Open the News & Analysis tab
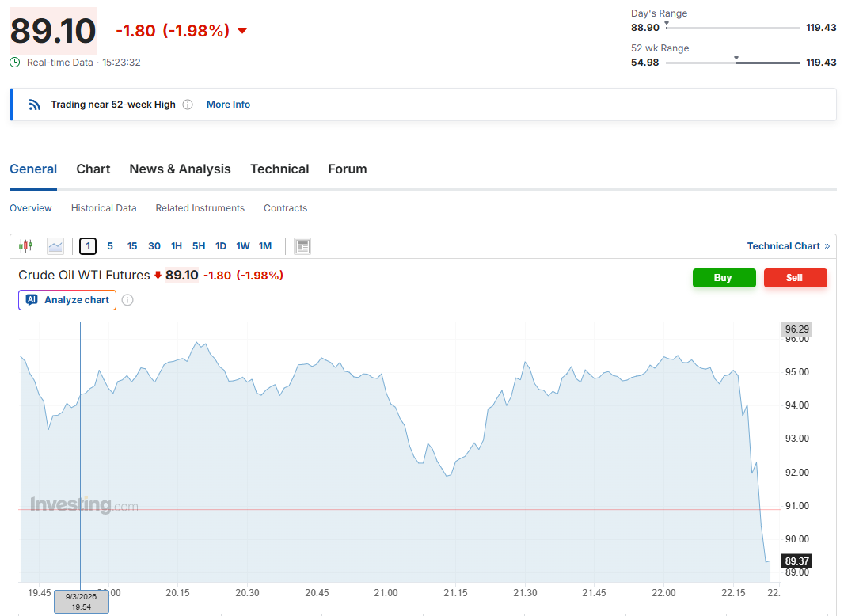The width and height of the screenshot is (844, 616). [x=180, y=169]
